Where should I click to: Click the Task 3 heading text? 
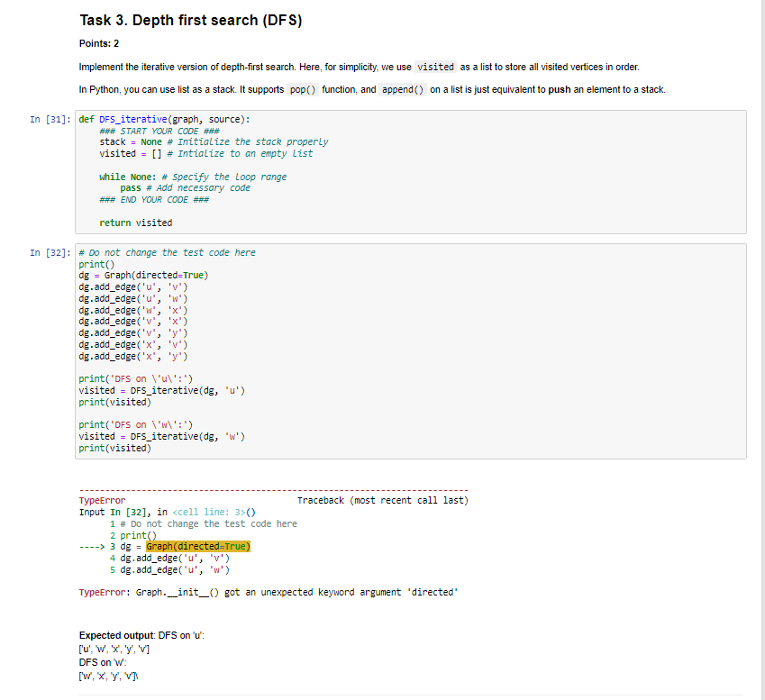pyautogui.click(x=189, y=19)
